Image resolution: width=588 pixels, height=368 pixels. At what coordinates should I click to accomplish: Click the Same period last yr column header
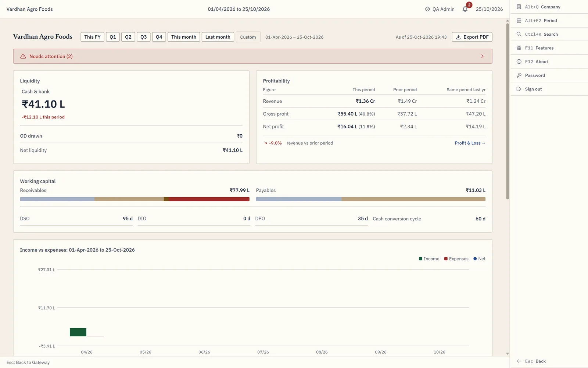(x=466, y=90)
